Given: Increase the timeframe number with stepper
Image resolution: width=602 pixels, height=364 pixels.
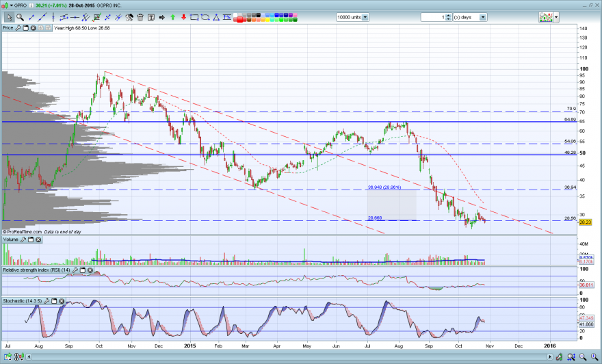Looking at the screenshot, I should [449, 15].
